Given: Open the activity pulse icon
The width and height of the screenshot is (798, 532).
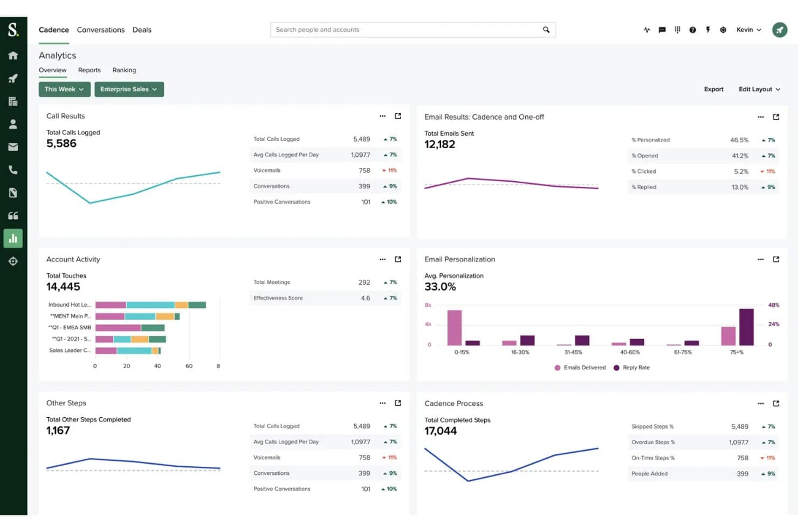Looking at the screenshot, I should click(647, 30).
